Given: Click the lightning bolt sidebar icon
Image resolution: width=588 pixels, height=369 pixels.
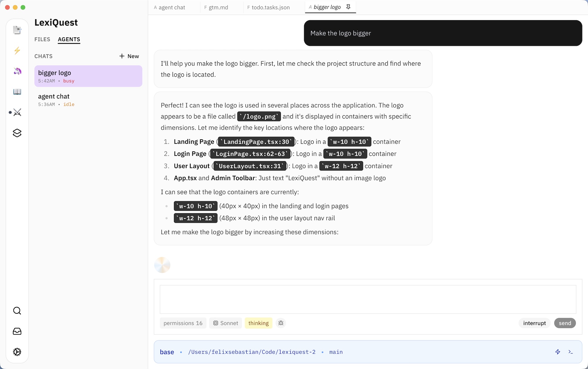Looking at the screenshot, I should click(x=17, y=51).
